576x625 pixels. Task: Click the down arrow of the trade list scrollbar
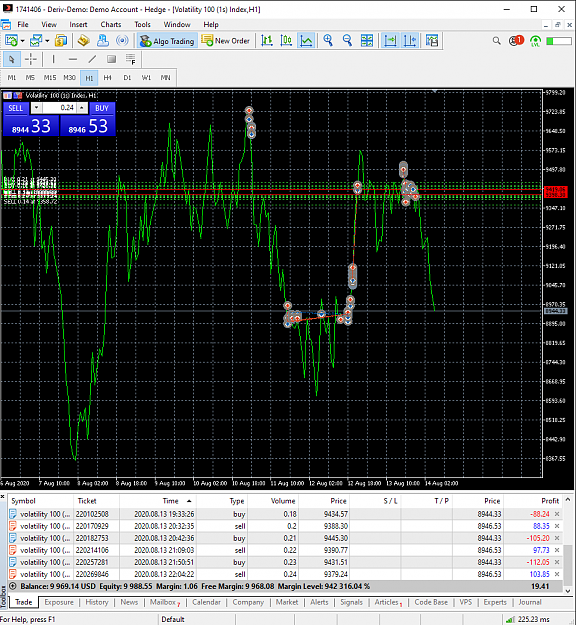point(568,591)
